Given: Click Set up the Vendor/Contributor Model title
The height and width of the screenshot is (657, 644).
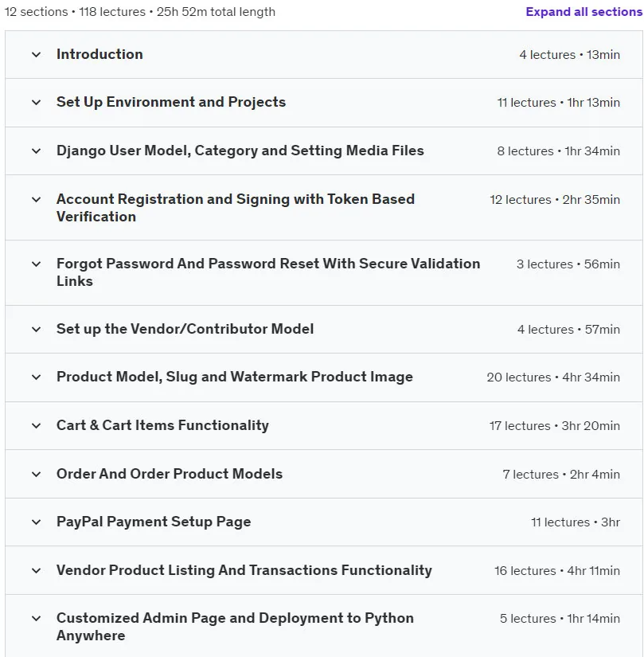Looking at the screenshot, I should (x=185, y=329).
